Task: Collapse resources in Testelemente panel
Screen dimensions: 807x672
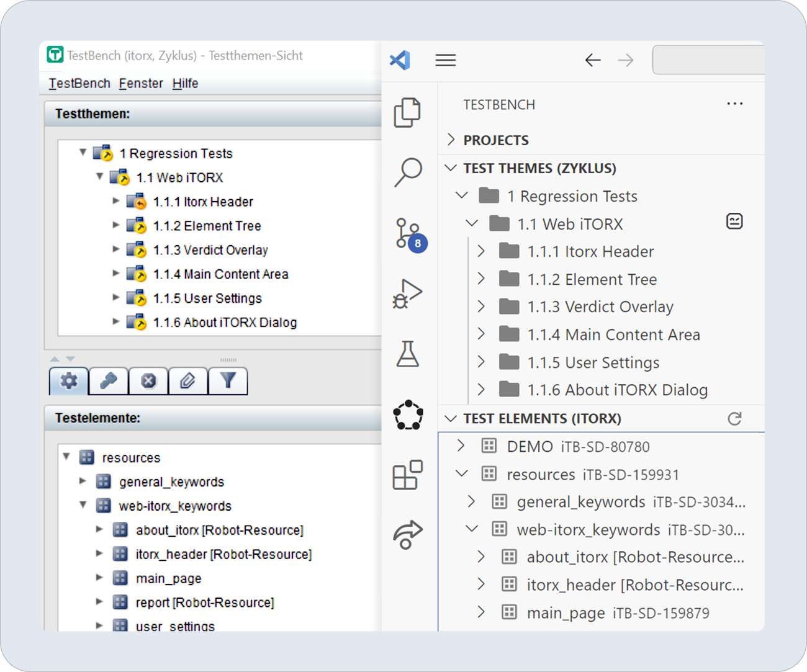Action: tap(66, 457)
